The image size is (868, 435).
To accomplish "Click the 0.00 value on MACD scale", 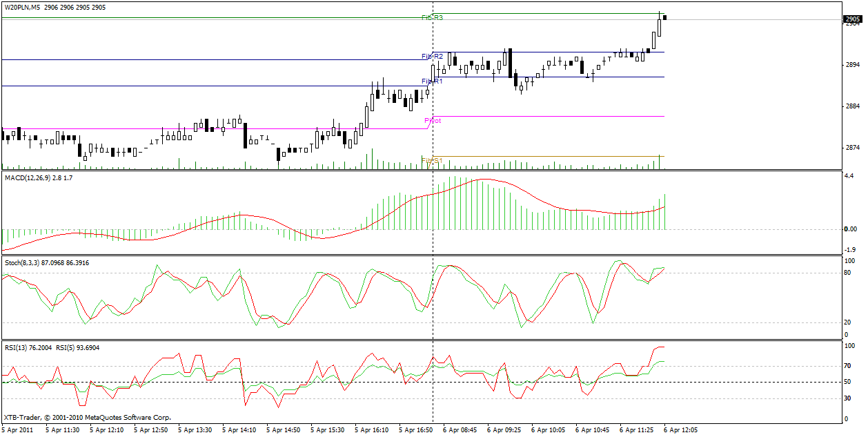I will (x=851, y=229).
